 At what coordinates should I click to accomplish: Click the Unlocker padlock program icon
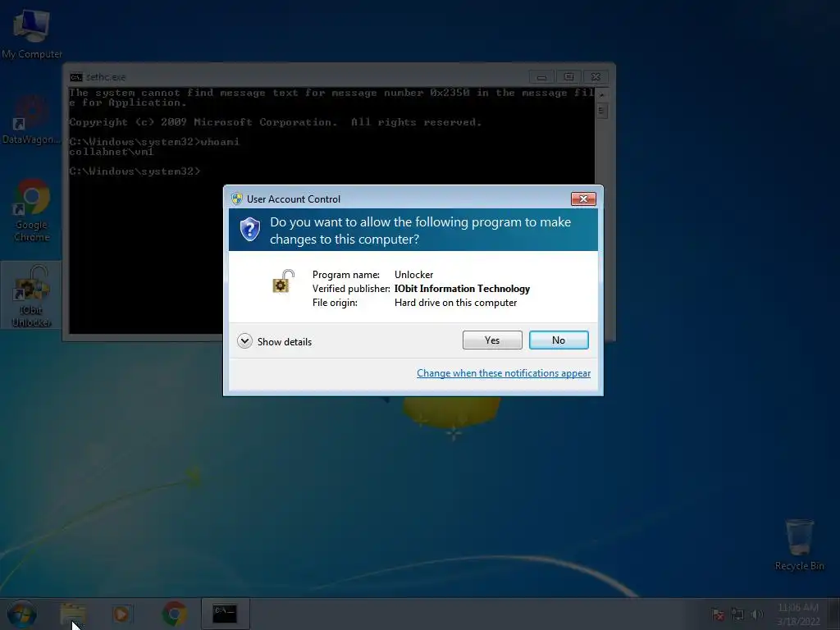click(x=284, y=282)
